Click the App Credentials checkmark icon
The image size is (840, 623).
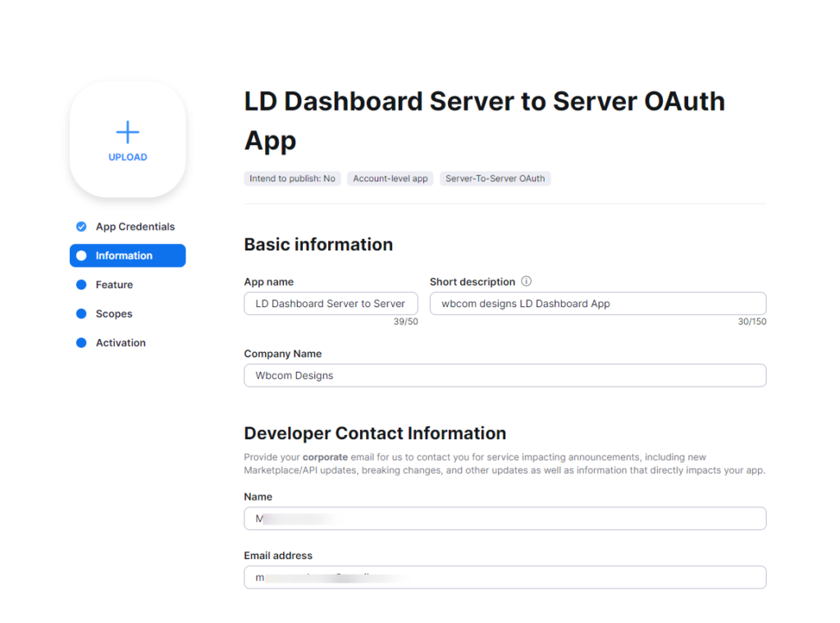[x=81, y=227]
